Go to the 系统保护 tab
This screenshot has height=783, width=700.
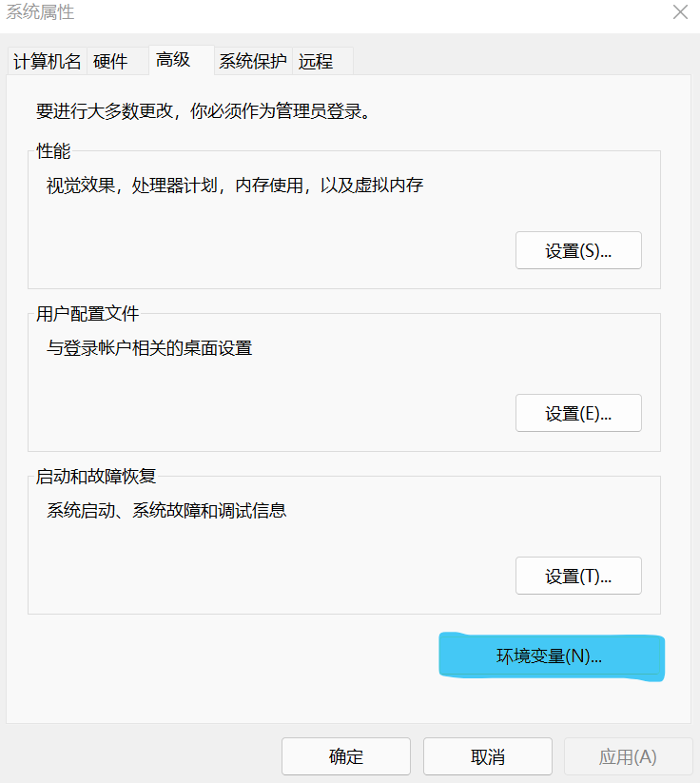[x=253, y=62]
